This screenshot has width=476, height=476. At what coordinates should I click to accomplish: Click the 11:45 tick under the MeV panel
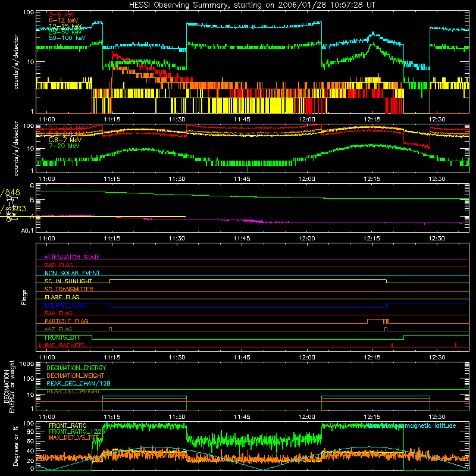[242, 179]
